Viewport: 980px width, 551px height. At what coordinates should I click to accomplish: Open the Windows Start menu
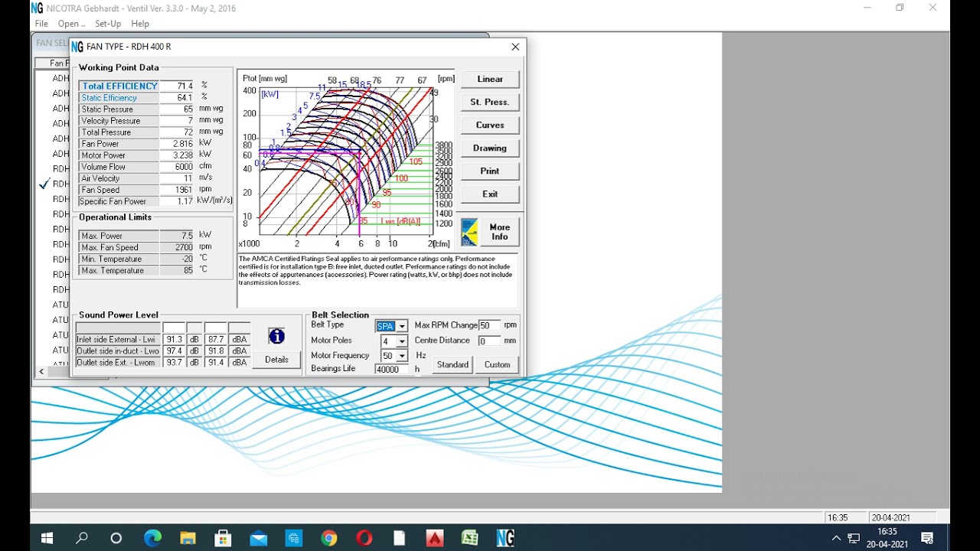click(x=47, y=538)
